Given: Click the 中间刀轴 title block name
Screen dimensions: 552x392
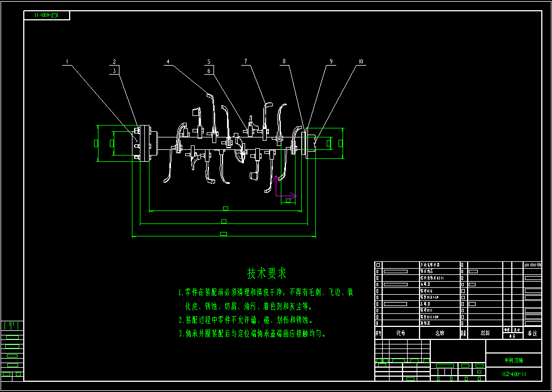Looking at the screenshot, I should coord(514,360).
